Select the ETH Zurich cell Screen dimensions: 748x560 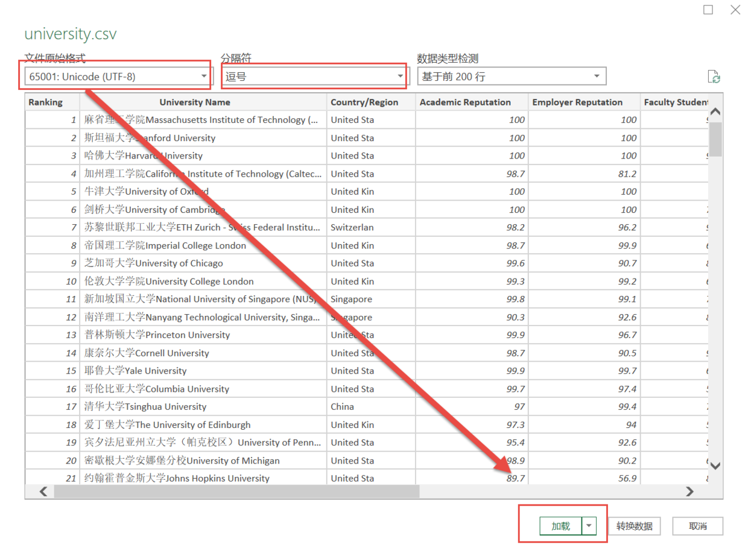click(x=203, y=227)
